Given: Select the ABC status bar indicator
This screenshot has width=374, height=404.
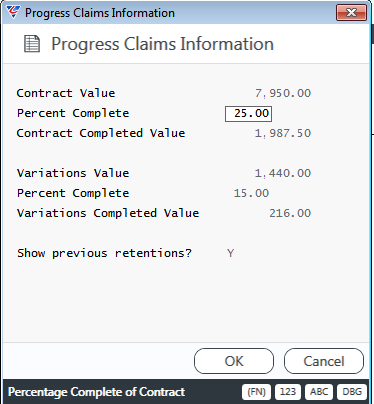Looking at the screenshot, I should click(319, 392).
